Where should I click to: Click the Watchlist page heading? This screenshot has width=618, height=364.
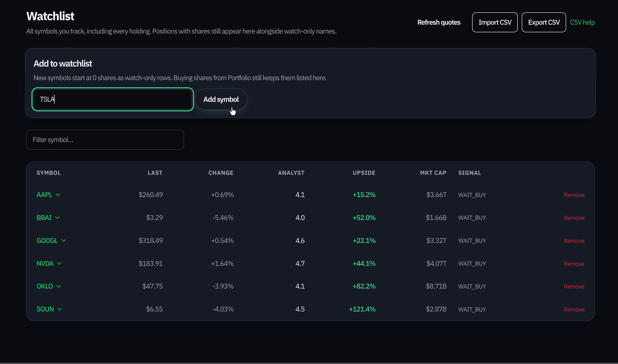click(50, 16)
